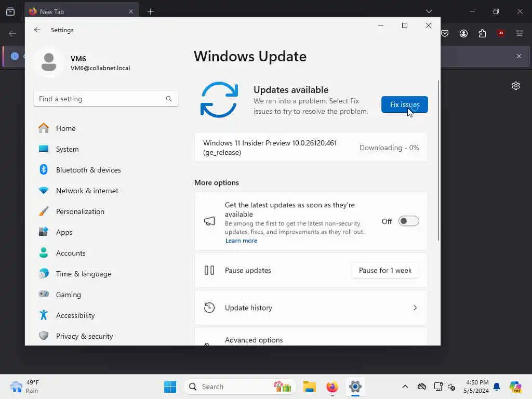Click the VM6 user avatar

pos(49,62)
